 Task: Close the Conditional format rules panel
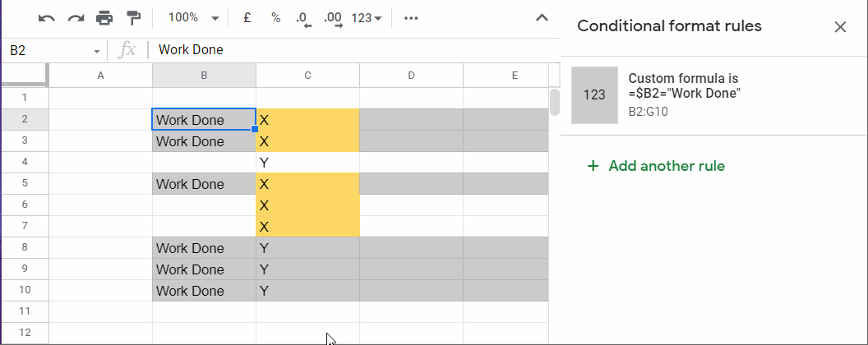coord(840,27)
